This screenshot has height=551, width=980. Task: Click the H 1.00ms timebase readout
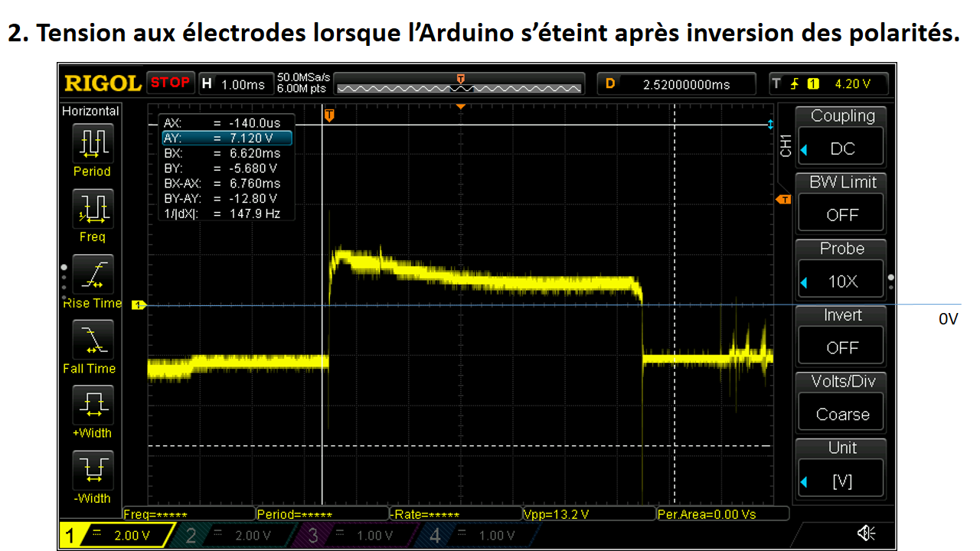pos(236,83)
